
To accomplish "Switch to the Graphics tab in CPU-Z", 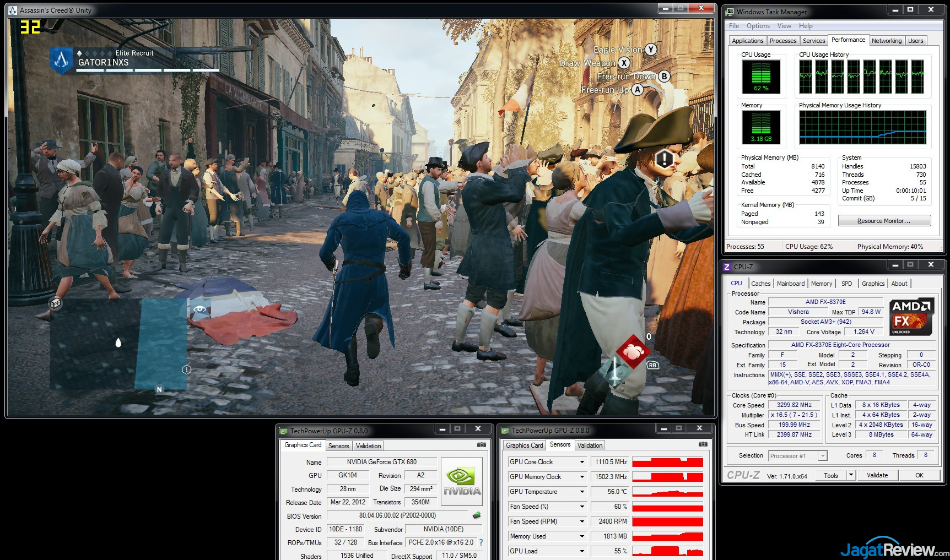I will coord(873,284).
